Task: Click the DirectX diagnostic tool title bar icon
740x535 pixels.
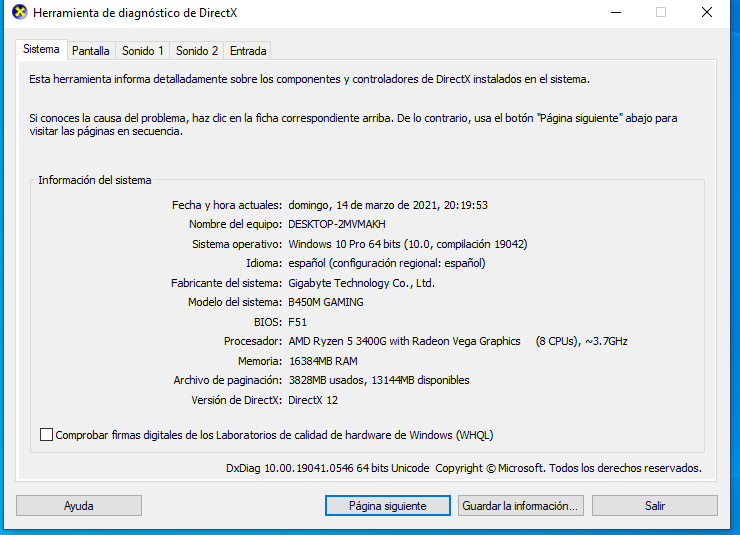Action: coord(19,12)
